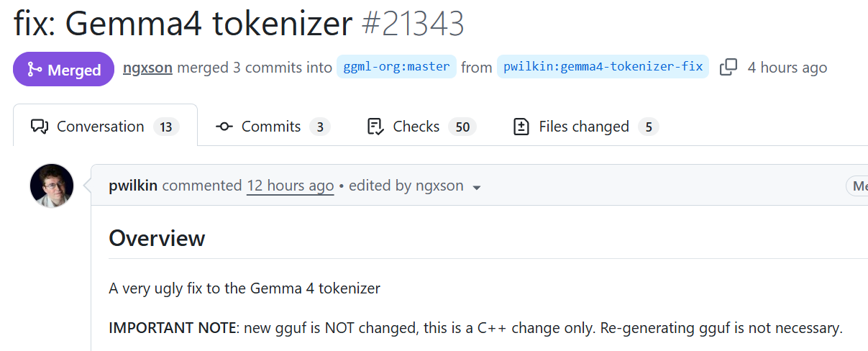
Task: Open the pwilkin:gemma4-tokenizer-fix branch link
Action: tap(603, 68)
